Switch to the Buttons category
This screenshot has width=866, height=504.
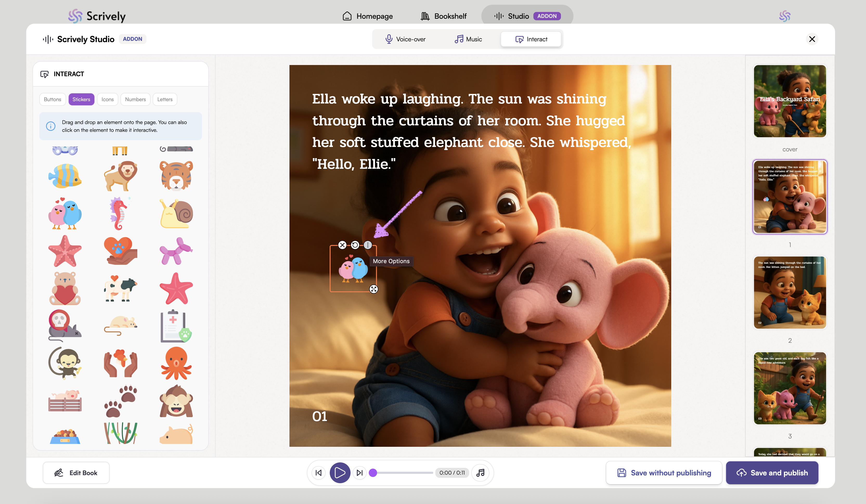tap(52, 99)
